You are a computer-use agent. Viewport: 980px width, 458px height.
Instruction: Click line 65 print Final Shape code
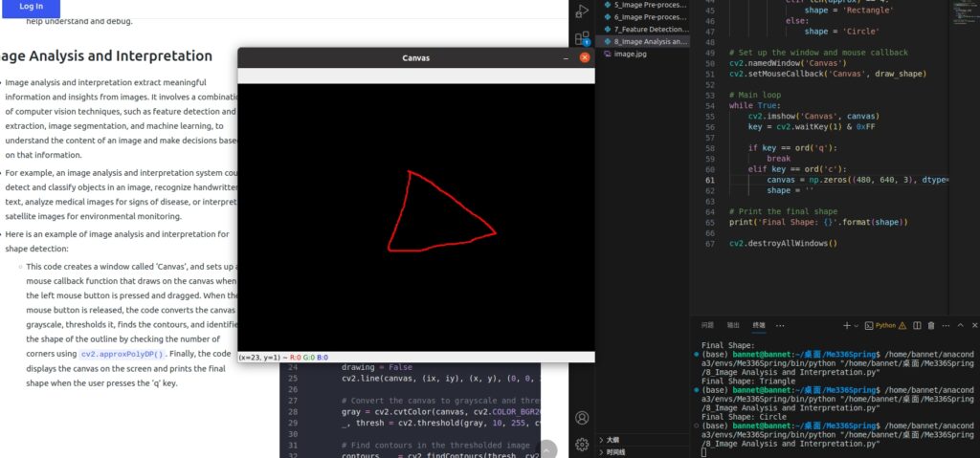818,223
